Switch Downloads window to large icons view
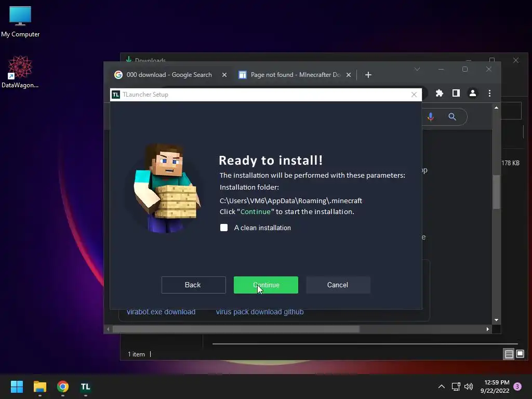The image size is (532, 399). click(x=520, y=354)
